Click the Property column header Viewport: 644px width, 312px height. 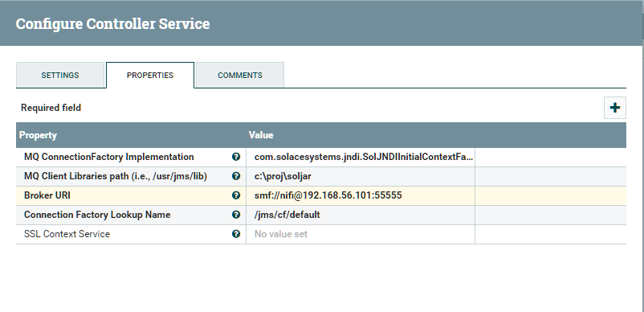[38, 135]
